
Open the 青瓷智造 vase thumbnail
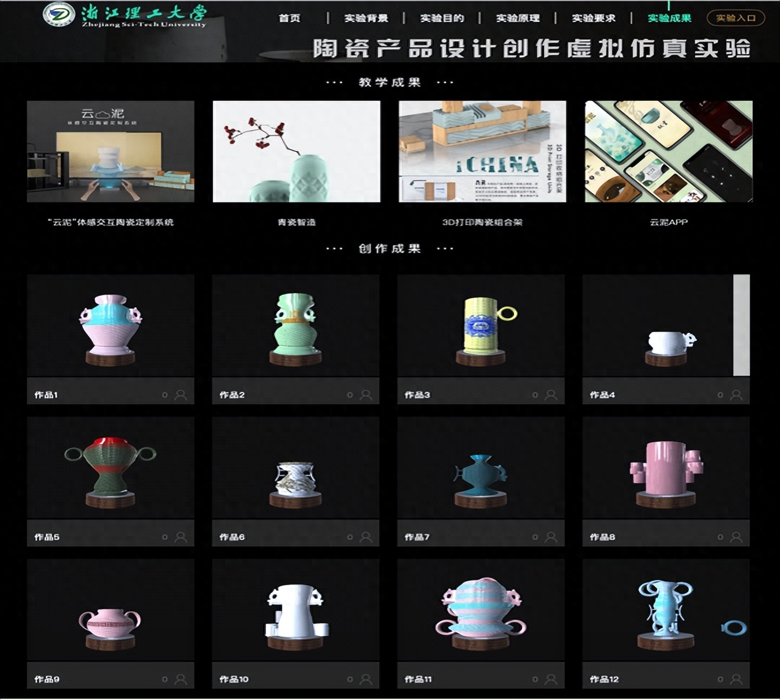[x=297, y=152]
